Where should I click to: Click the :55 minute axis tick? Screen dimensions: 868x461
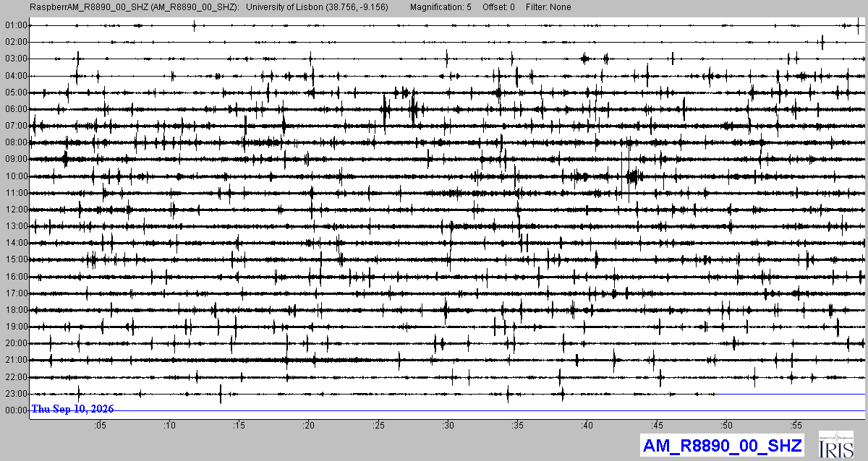coord(796,425)
